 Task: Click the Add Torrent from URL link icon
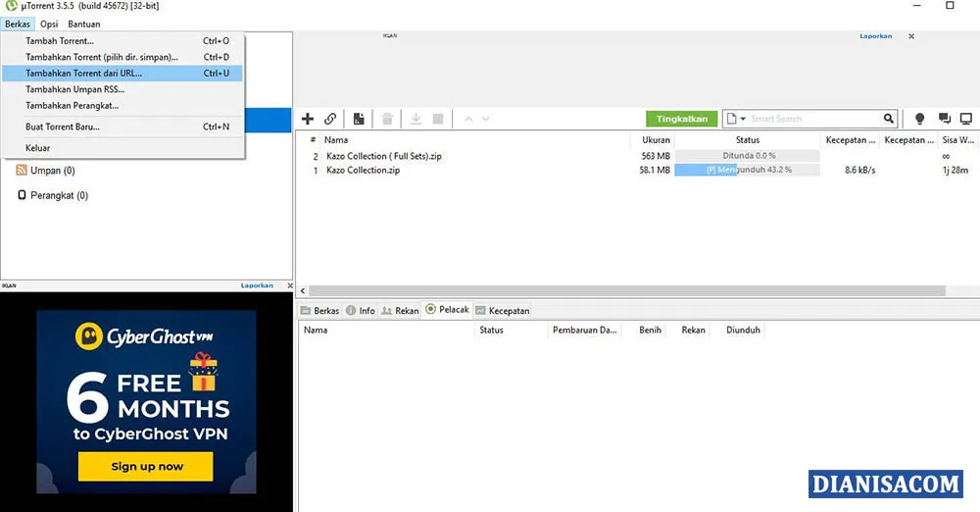pos(331,119)
